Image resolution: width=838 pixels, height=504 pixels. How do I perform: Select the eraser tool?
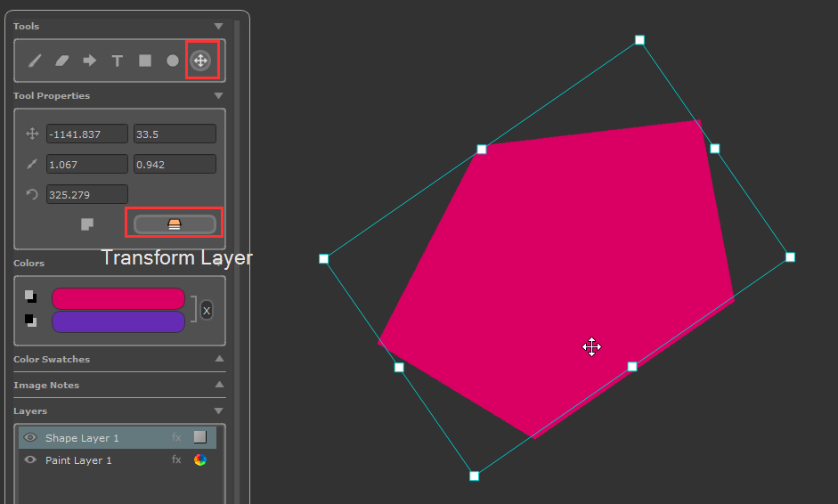(x=61, y=61)
